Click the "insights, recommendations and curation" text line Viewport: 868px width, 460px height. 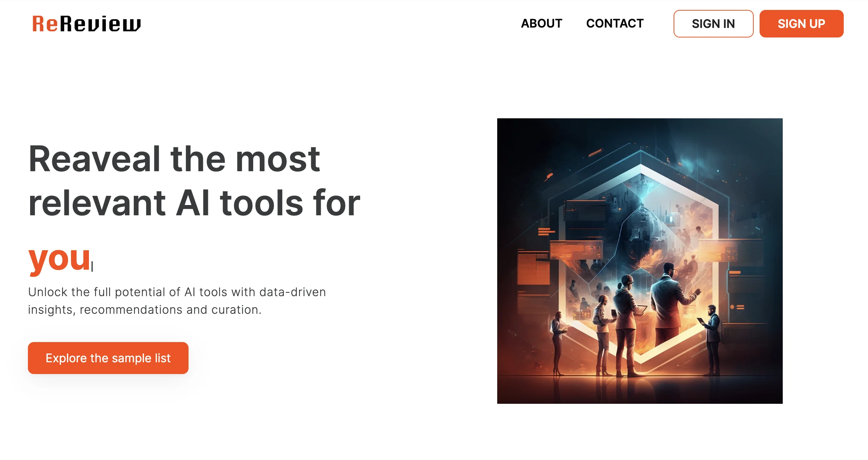[144, 310]
